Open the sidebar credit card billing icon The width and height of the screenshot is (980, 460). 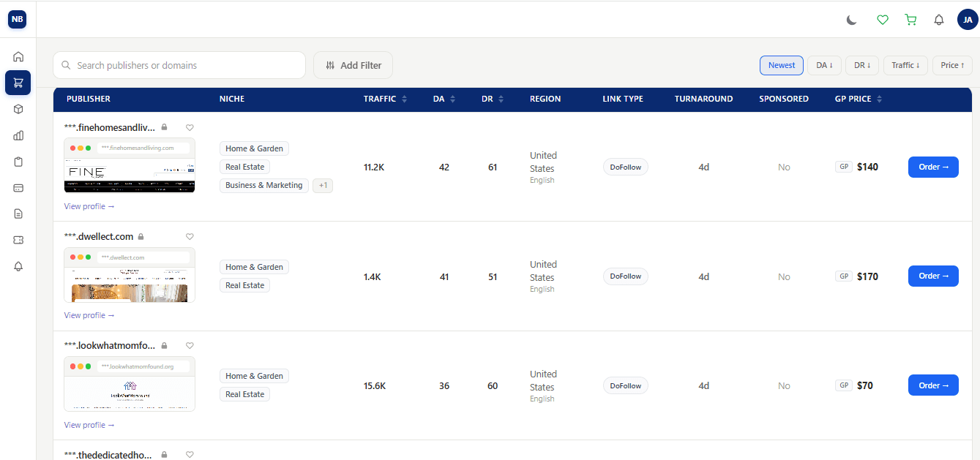(x=18, y=188)
